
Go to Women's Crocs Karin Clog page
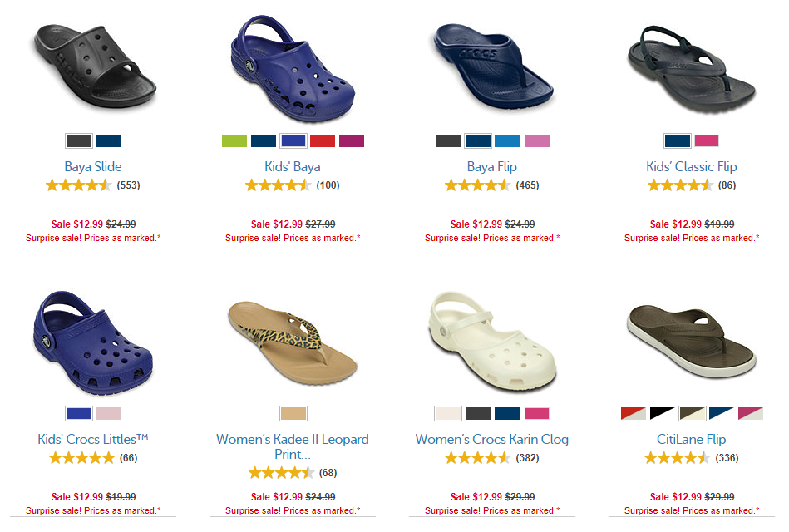[x=491, y=440]
